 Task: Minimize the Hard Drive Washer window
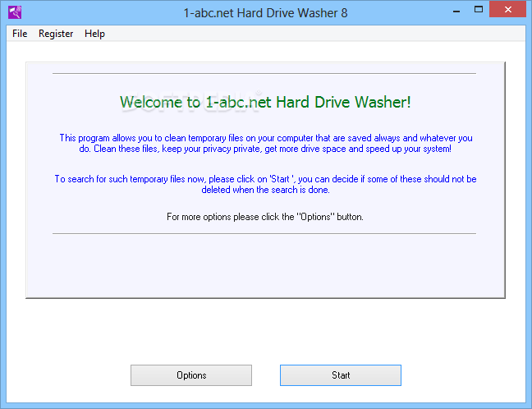coord(456,10)
